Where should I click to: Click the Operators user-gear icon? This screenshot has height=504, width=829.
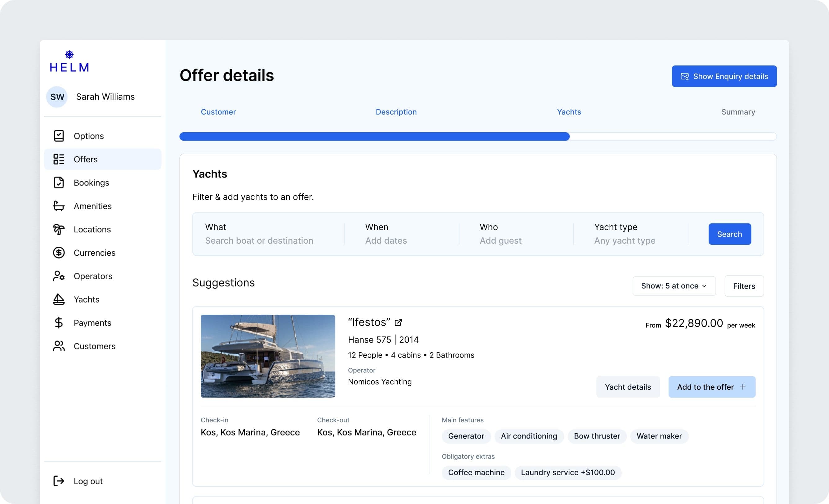click(59, 276)
